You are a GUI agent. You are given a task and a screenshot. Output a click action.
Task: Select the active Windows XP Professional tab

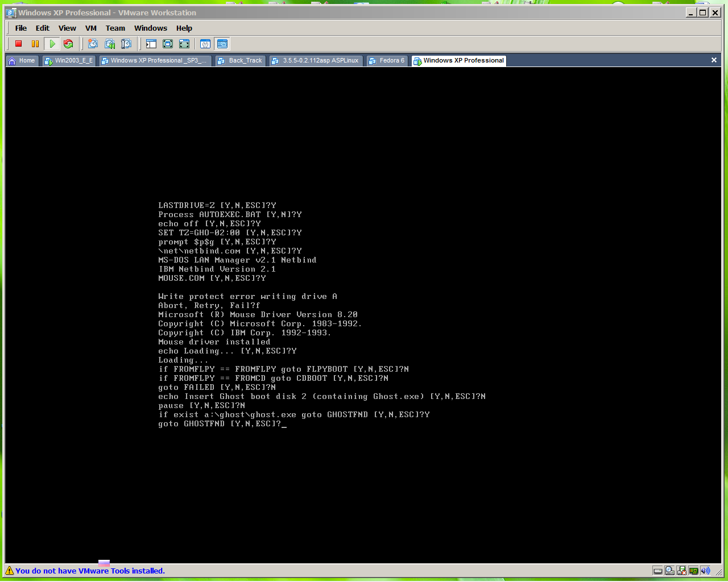coord(458,61)
